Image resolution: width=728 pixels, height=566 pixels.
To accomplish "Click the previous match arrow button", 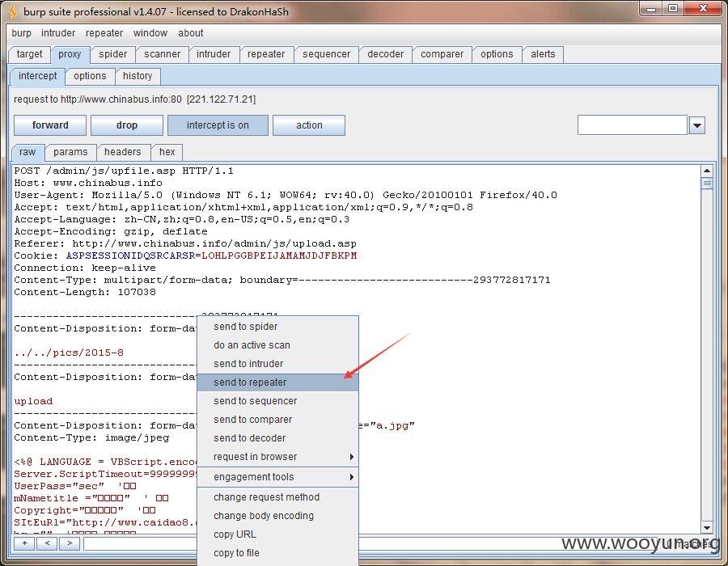I will (x=47, y=543).
